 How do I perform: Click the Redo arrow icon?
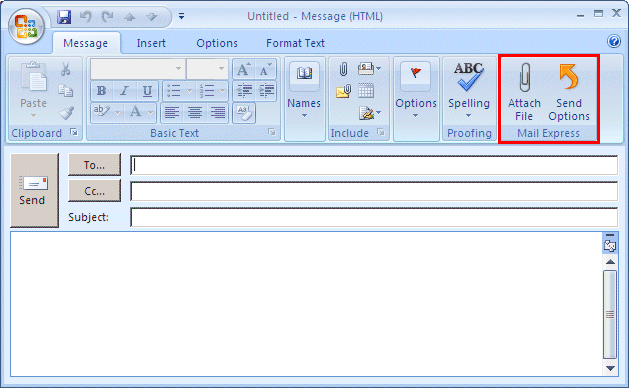coord(107,17)
